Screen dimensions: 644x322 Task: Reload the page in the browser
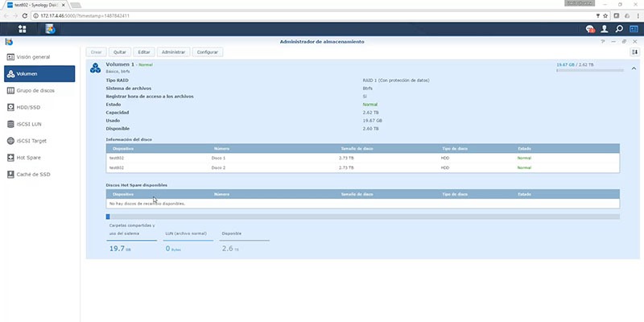coord(25,15)
